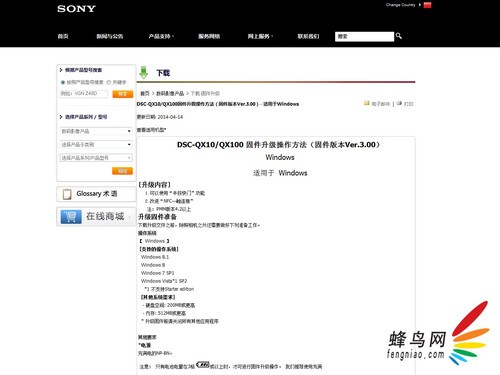Click the 升级固件准备 section heading
Screen dimensions: 500x375
[x=158, y=217]
